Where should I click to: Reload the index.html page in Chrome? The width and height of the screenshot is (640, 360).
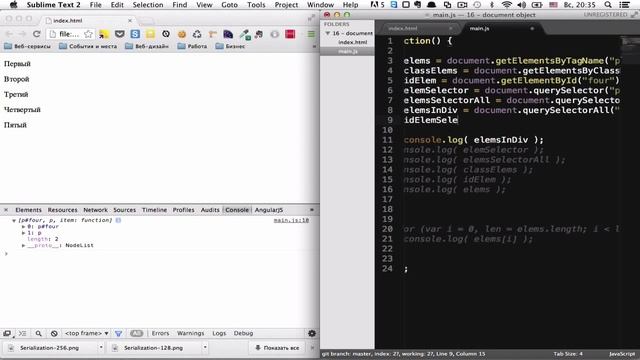pyautogui.click(x=36, y=34)
